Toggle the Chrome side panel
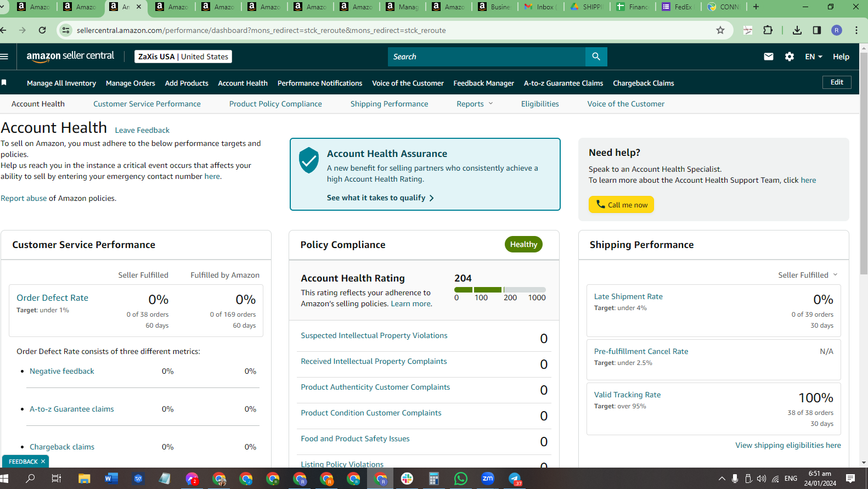The image size is (868, 489). 817,30
